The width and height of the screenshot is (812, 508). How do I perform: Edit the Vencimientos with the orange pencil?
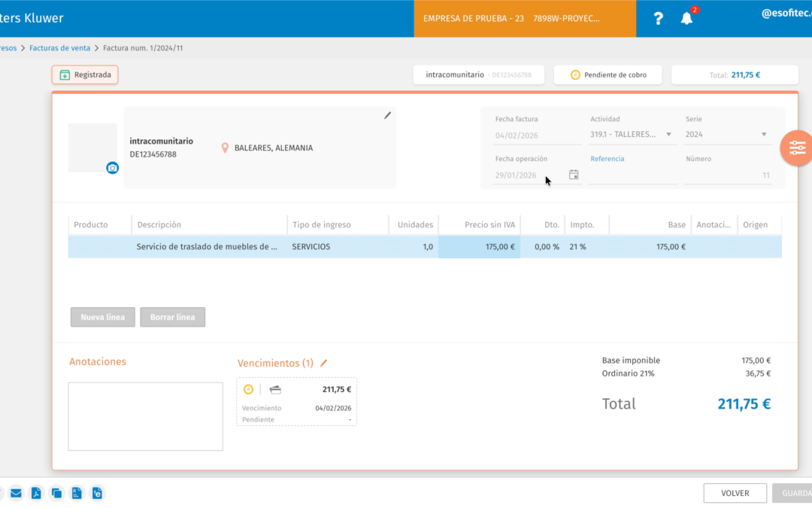(323, 363)
